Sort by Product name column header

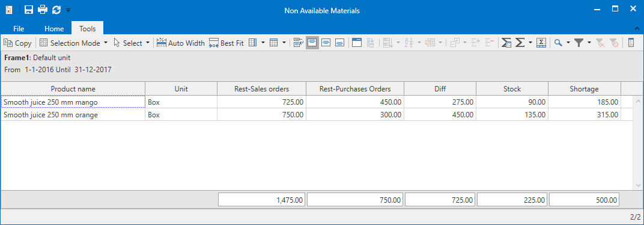click(73, 89)
